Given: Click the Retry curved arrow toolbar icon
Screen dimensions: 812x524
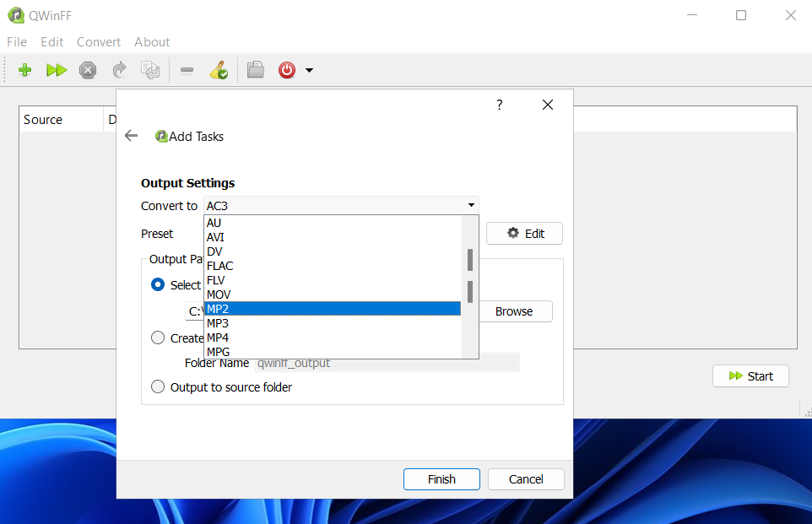Looking at the screenshot, I should 119,70.
